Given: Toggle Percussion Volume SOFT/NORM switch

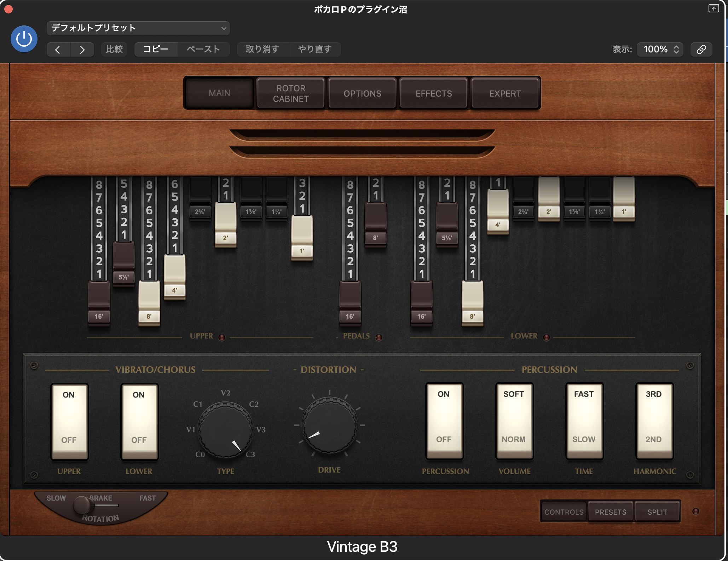Looking at the screenshot, I should tap(514, 421).
